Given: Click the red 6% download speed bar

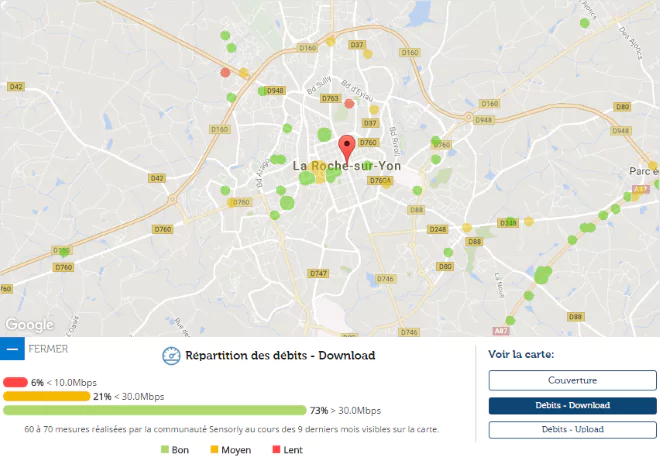Looking at the screenshot, I should [x=15, y=382].
